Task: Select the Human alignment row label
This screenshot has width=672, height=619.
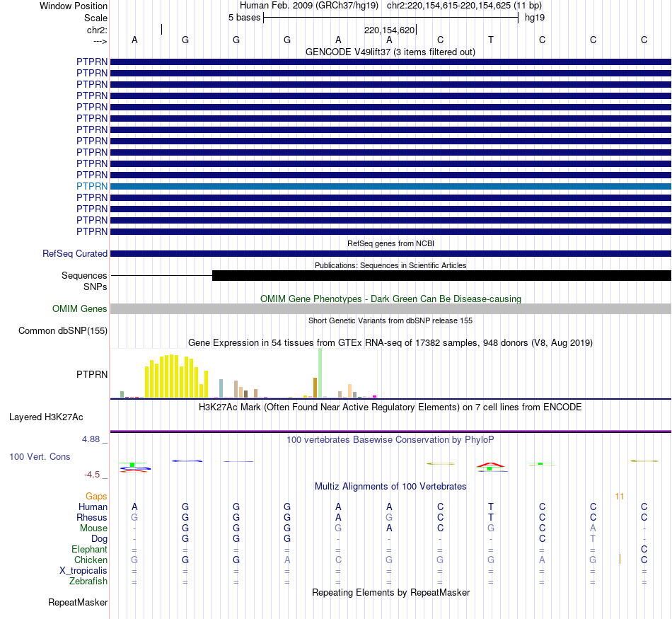Action: (x=93, y=507)
